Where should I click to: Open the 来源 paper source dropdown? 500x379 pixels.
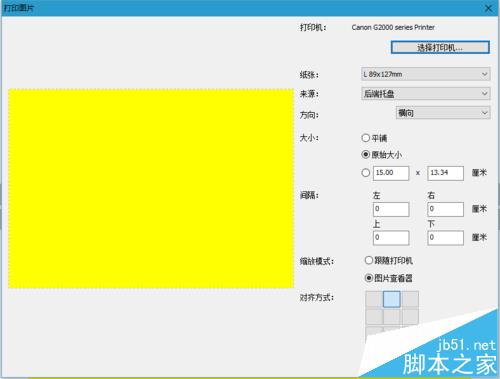425,94
